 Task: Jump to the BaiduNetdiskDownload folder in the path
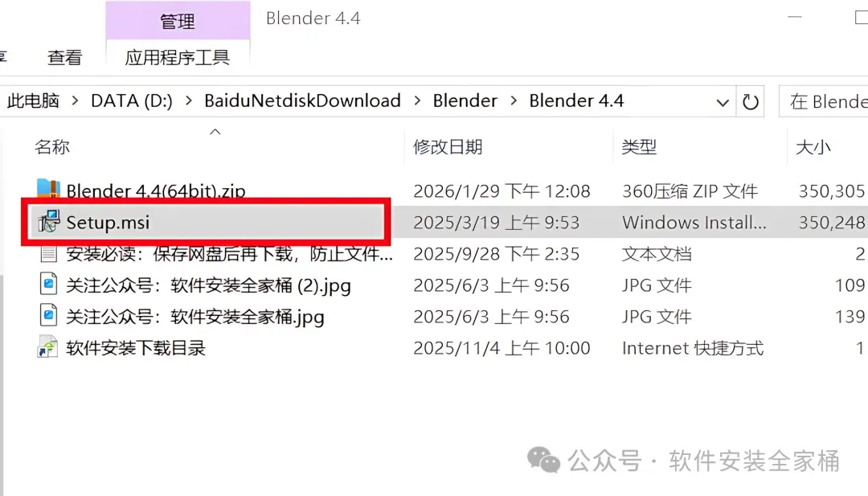tap(302, 100)
